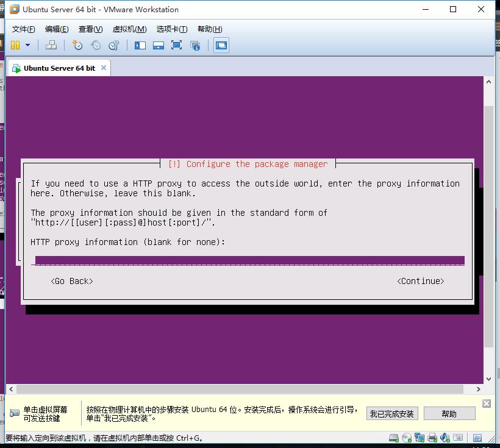
Task: Click the horizontal scrollbar left arrow
Action: coord(11,389)
